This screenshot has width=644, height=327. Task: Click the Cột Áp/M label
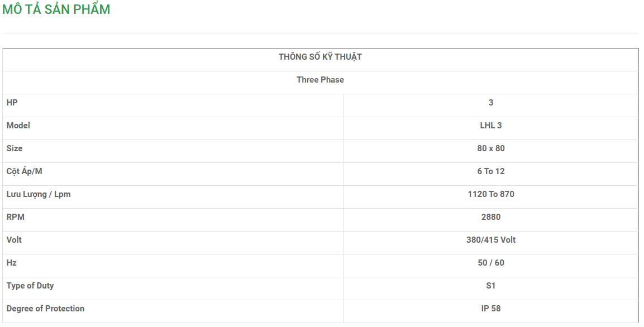coord(25,171)
